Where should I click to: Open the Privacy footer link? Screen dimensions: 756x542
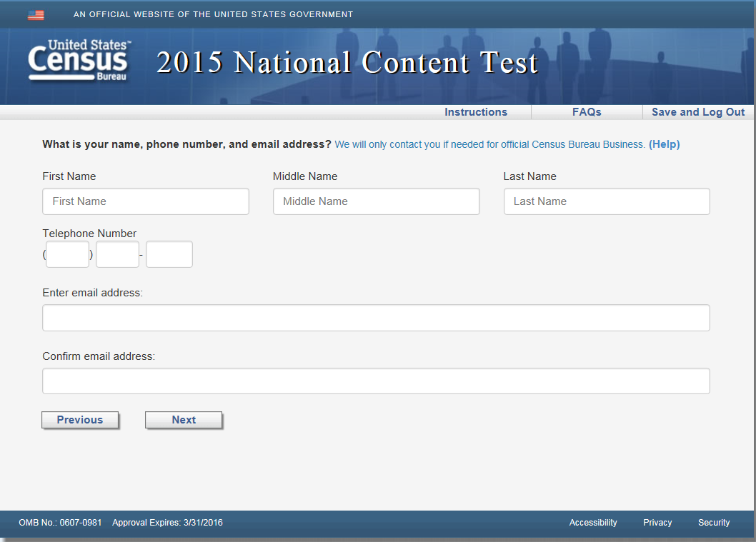657,523
